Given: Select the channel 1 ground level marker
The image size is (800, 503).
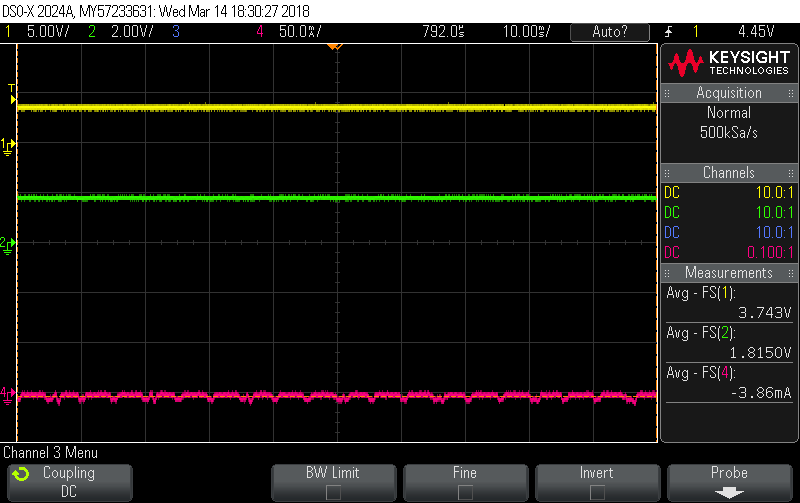Looking at the screenshot, I should click(x=8, y=146).
